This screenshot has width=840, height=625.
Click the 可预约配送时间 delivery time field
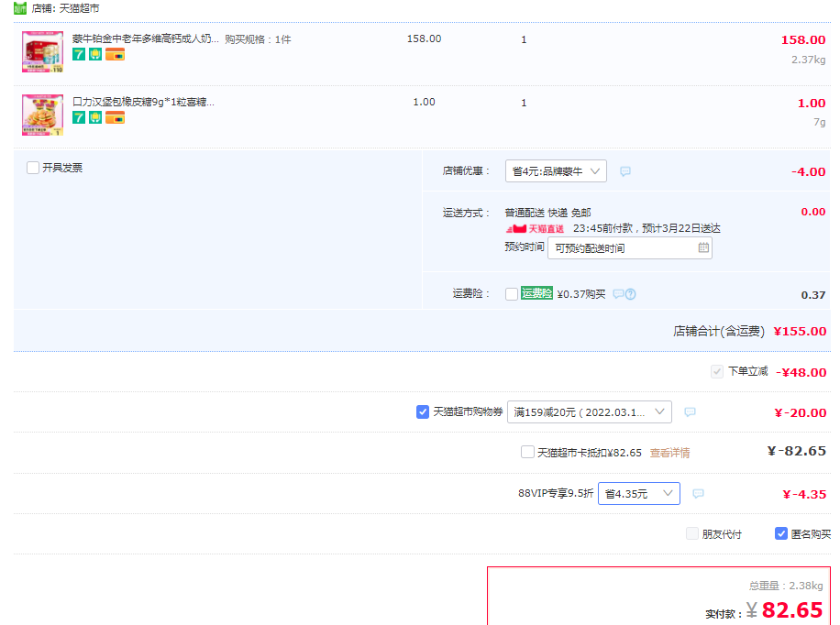click(629, 248)
